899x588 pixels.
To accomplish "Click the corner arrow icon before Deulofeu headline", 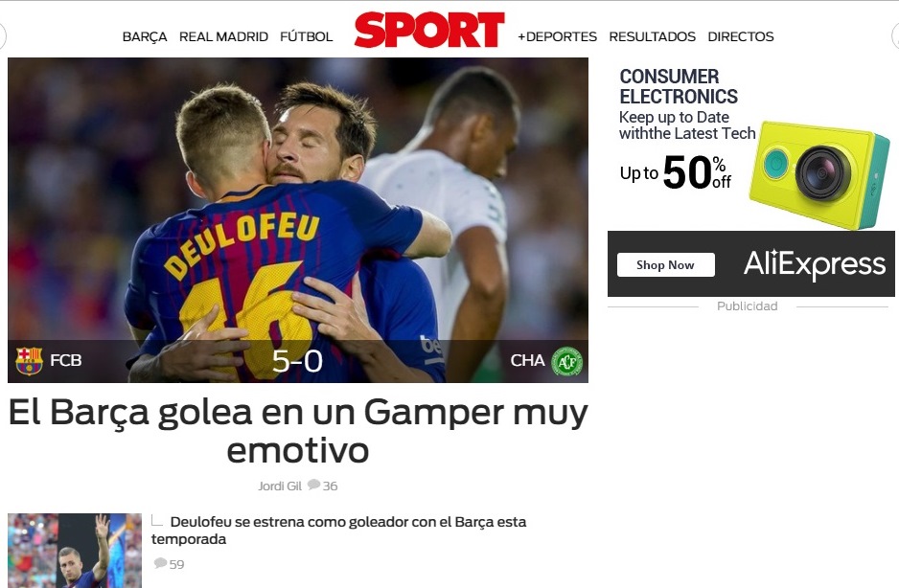I will (x=157, y=520).
